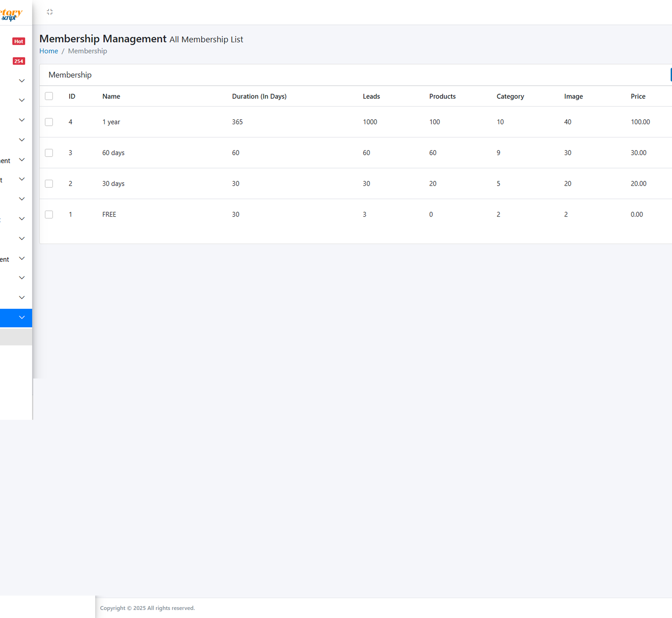Click the red Hot badge in sidebar
Image resolution: width=672 pixels, height=618 pixels.
(19, 41)
